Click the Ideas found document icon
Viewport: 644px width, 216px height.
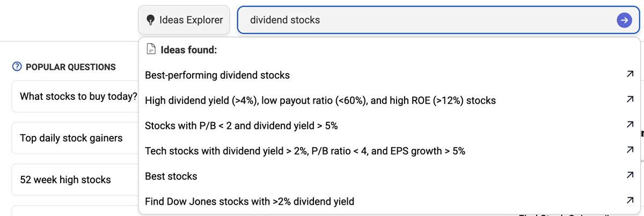[151, 50]
